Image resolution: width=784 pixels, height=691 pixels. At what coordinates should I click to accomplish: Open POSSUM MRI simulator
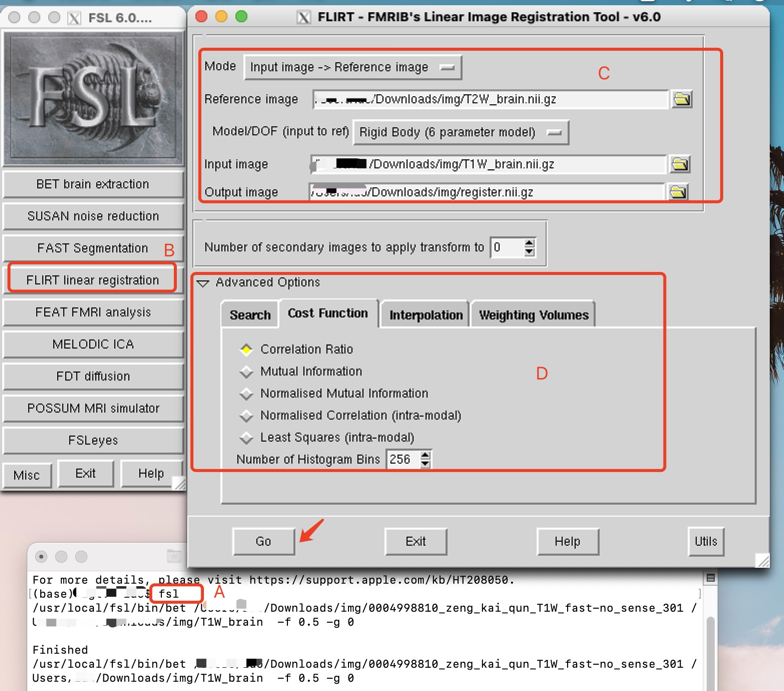coord(93,408)
